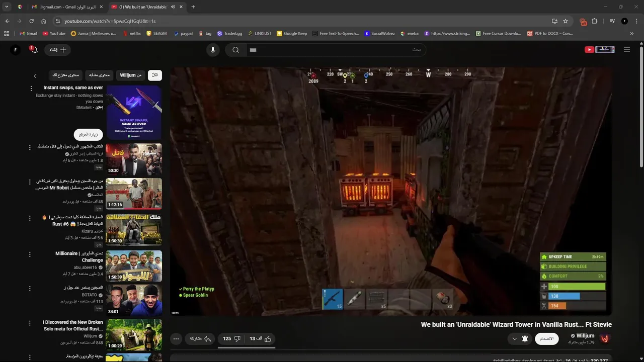
Task: Expand notification bell options for Willjum
Action: pyautogui.click(x=520, y=339)
